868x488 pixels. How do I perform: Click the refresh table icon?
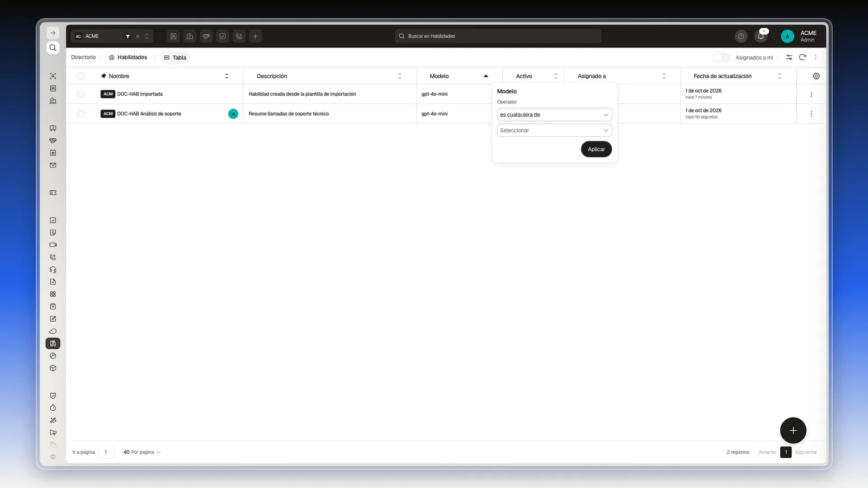pyautogui.click(x=802, y=57)
